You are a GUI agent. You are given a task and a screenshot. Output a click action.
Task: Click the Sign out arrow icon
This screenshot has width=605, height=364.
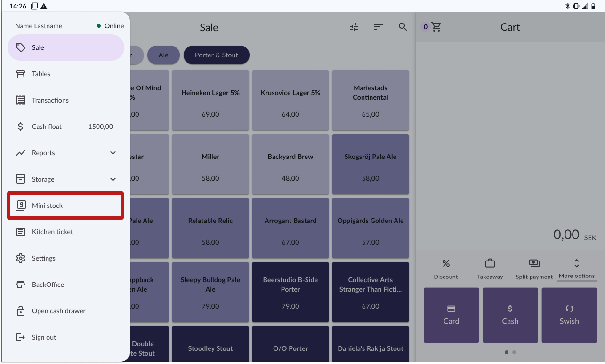point(21,337)
